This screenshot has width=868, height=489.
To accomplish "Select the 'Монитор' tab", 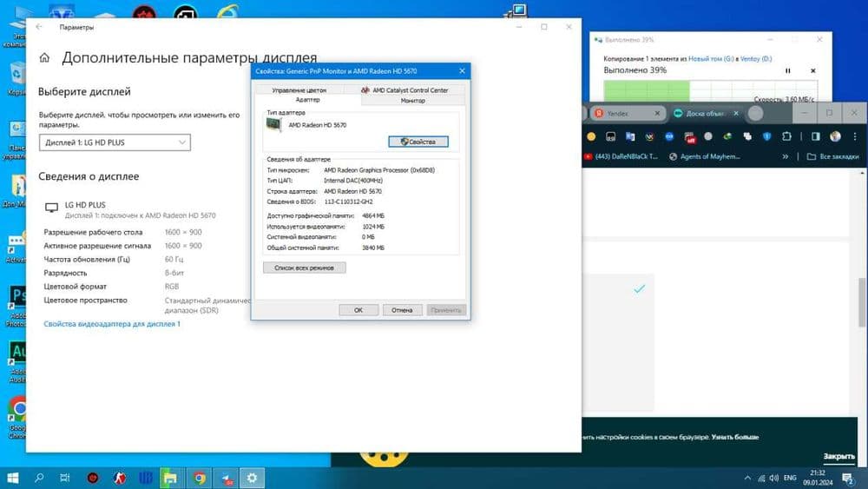I will [412, 100].
